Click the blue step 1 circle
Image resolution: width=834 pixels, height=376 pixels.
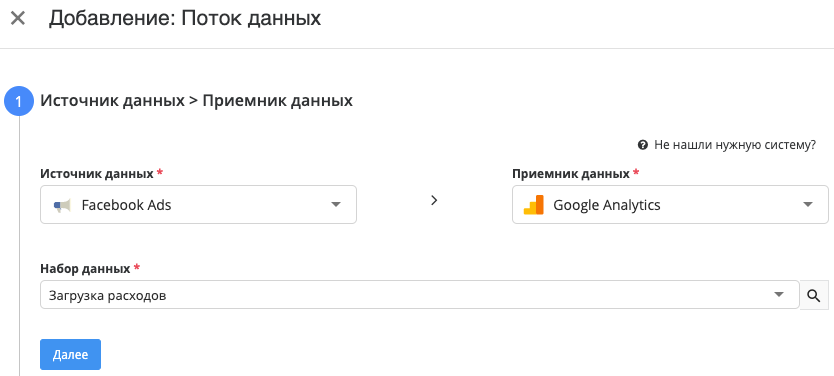[x=19, y=101]
